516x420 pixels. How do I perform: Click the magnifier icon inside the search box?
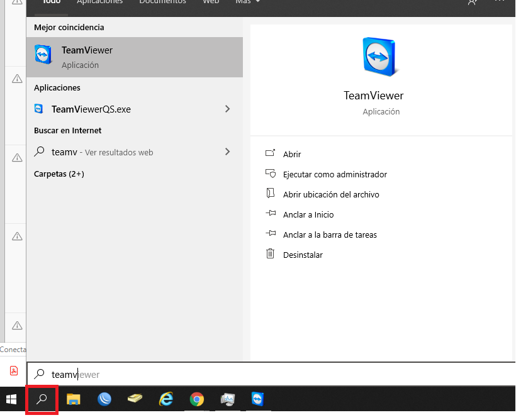tap(40, 373)
